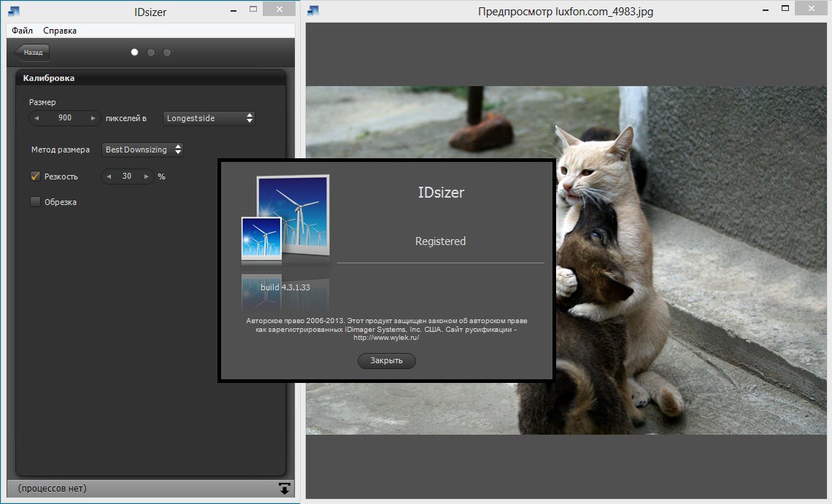Click the IDsizer title in about dialog
832x504 pixels.
click(441, 192)
